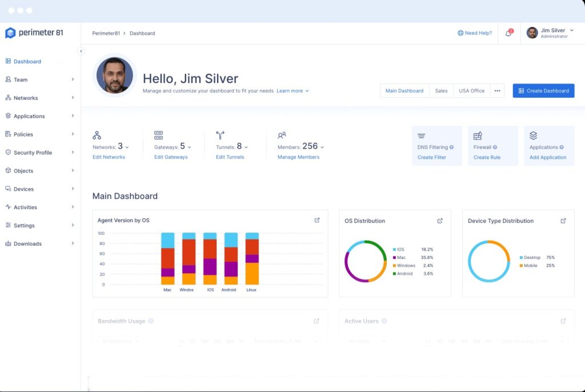Open the Tunnels count dropdown
This screenshot has width=585, height=392.
pyautogui.click(x=246, y=147)
